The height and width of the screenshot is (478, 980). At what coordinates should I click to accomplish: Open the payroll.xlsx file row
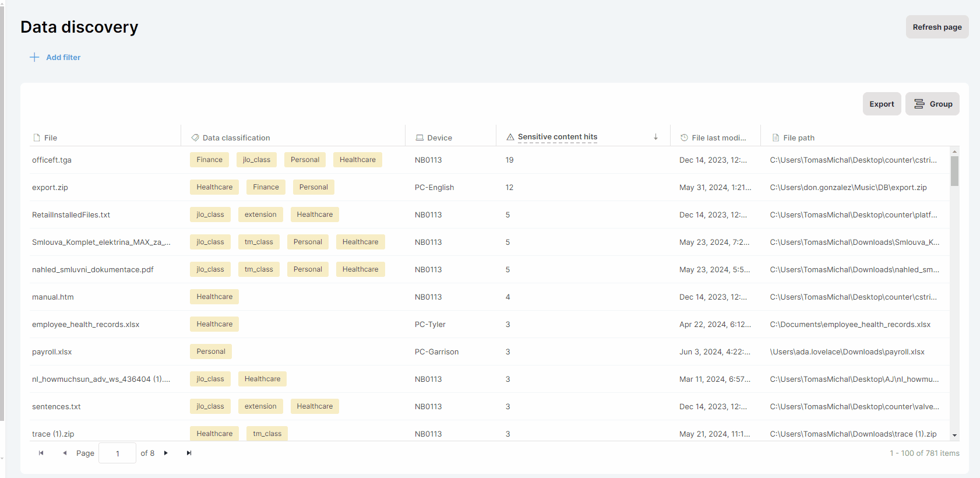tap(52, 352)
